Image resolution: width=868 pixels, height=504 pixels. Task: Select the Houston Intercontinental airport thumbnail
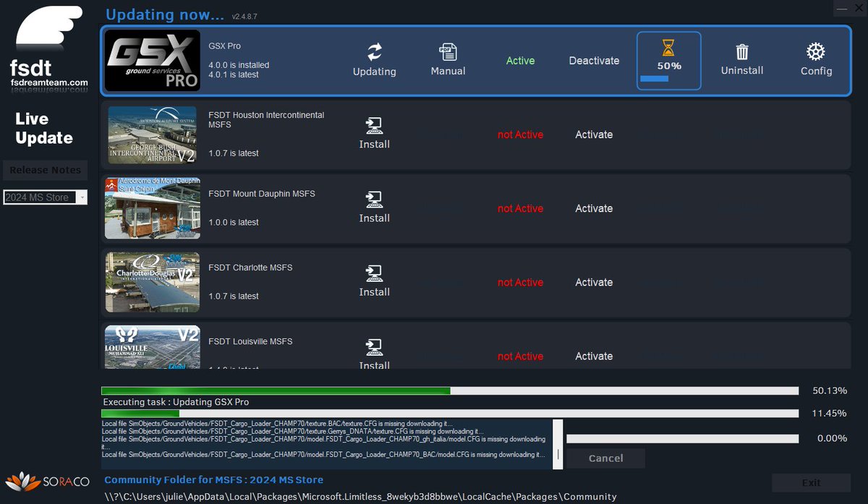pos(152,135)
